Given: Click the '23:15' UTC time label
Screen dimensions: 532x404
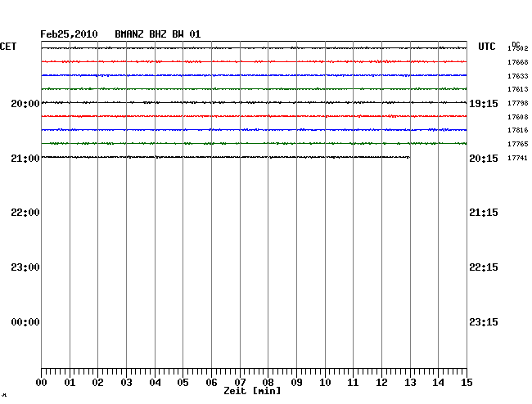Looking at the screenshot, I should pyautogui.click(x=484, y=322).
